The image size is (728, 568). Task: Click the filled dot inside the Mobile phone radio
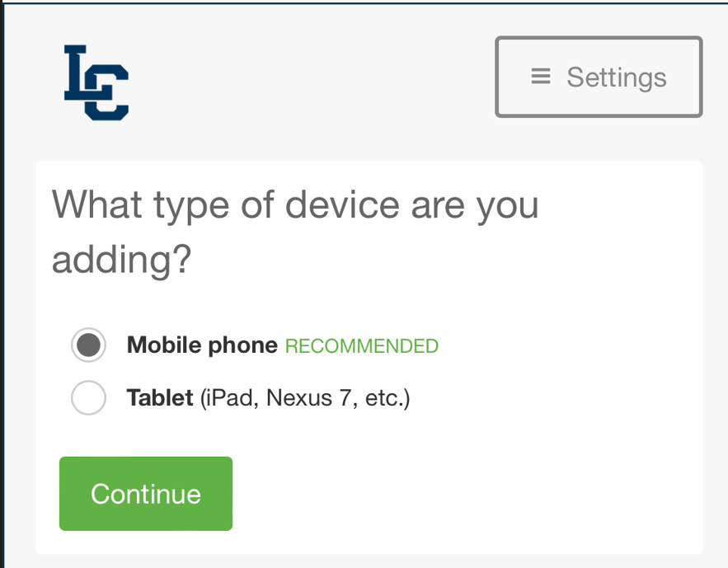pos(88,345)
